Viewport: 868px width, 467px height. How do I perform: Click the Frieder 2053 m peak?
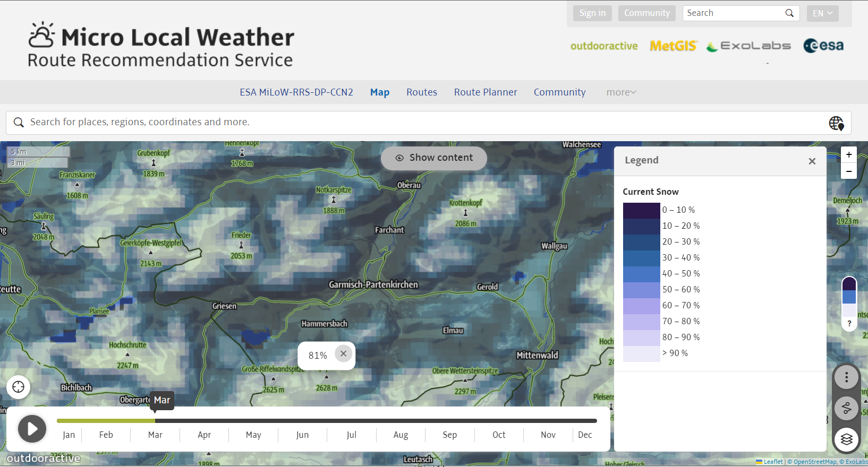(x=241, y=245)
